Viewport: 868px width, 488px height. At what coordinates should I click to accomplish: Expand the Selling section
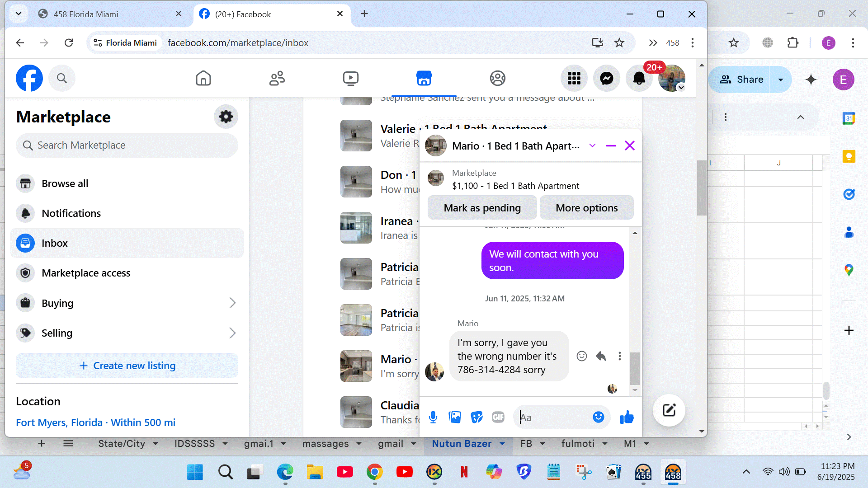coord(232,333)
